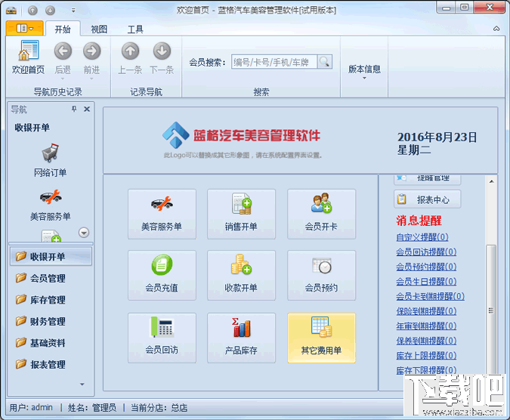Open the 收款开单 tile
The image size is (510, 420).
(x=241, y=275)
